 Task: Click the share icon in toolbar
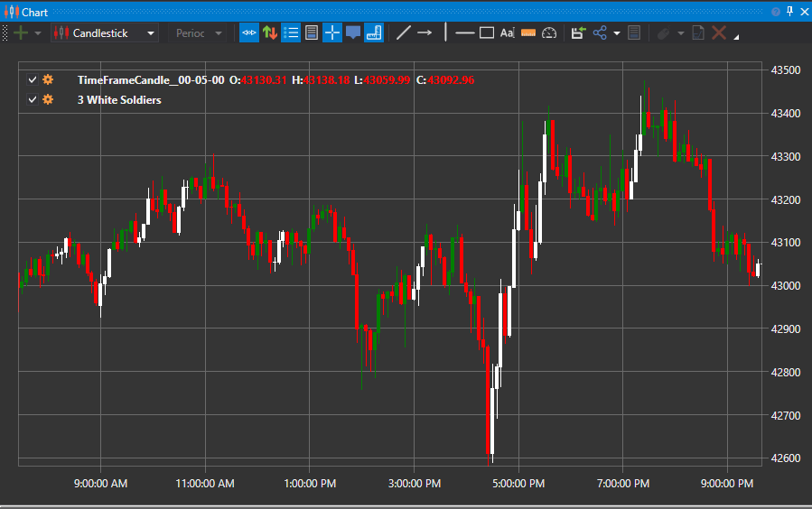[600, 33]
